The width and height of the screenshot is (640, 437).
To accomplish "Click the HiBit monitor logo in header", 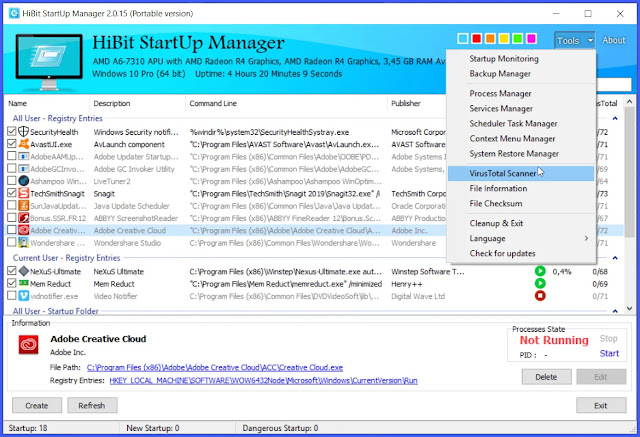I will (x=49, y=61).
